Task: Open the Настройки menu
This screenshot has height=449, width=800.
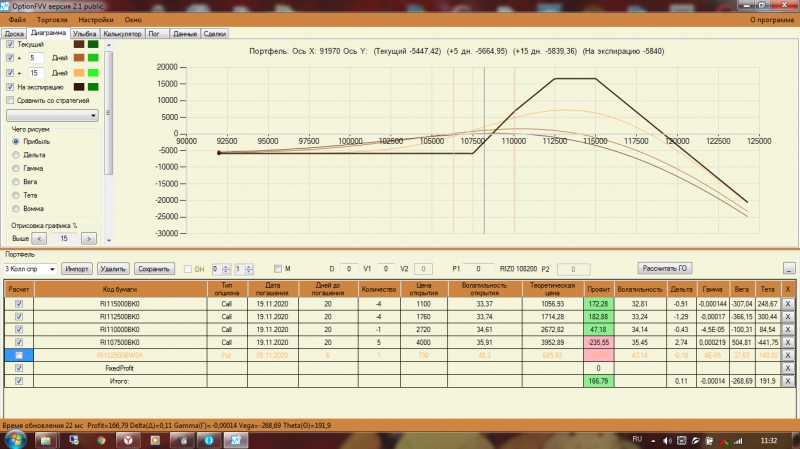Action: point(96,19)
